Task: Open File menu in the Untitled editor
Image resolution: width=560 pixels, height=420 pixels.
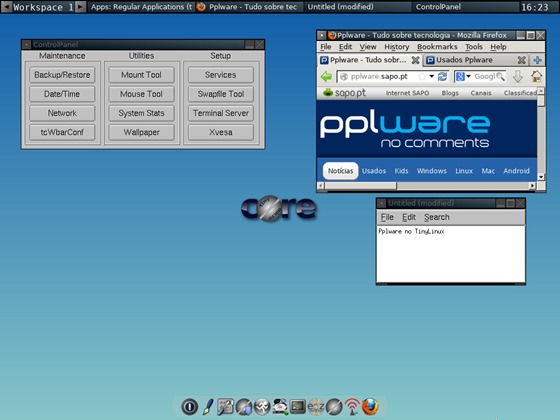Action: [387, 217]
